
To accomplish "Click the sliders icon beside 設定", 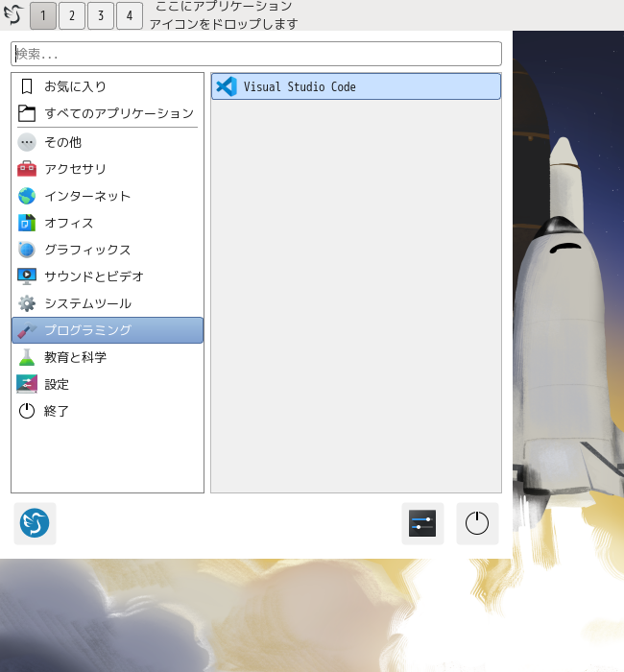I will (27, 384).
